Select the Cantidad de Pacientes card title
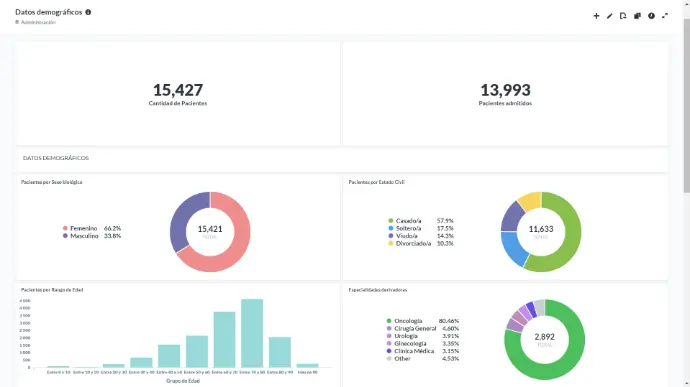 (178, 103)
